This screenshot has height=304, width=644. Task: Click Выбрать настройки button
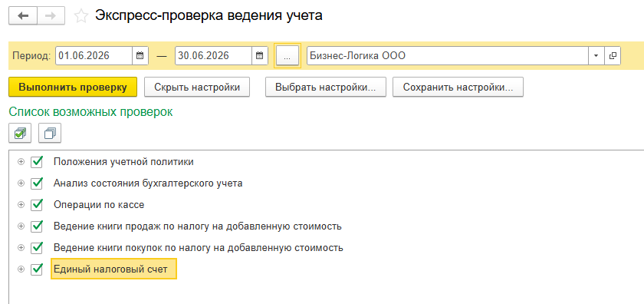(x=326, y=88)
